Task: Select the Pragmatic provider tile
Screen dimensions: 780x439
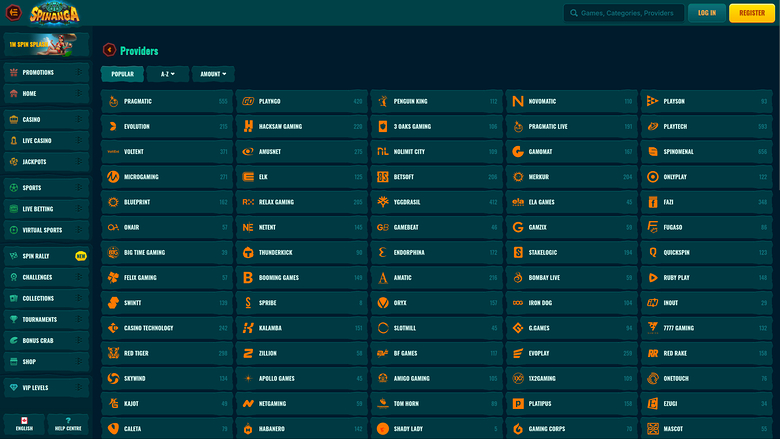Action: [x=166, y=101]
